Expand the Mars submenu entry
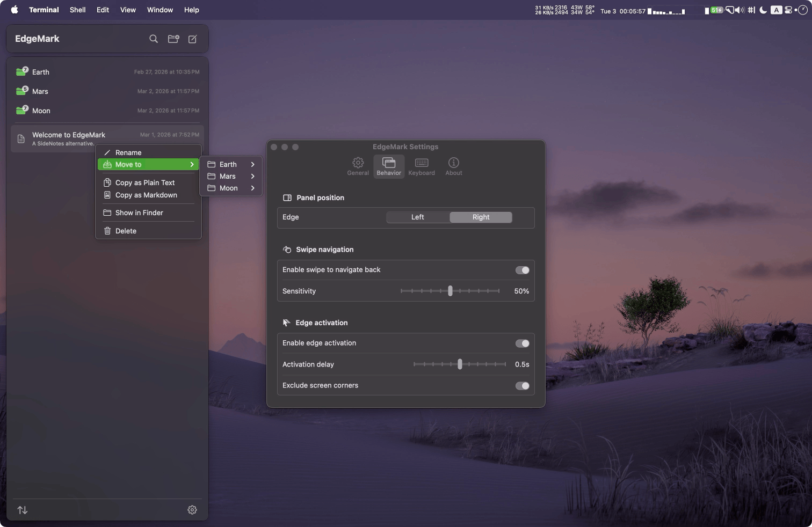Image resolution: width=812 pixels, height=527 pixels. (231, 176)
